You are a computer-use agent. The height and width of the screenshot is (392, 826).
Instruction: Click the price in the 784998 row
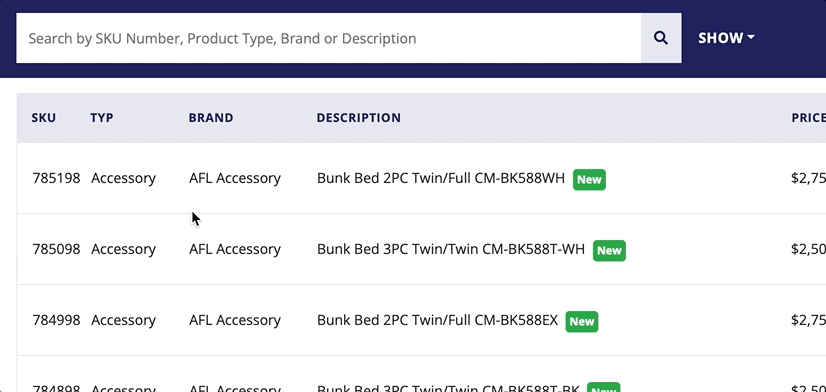pos(808,320)
